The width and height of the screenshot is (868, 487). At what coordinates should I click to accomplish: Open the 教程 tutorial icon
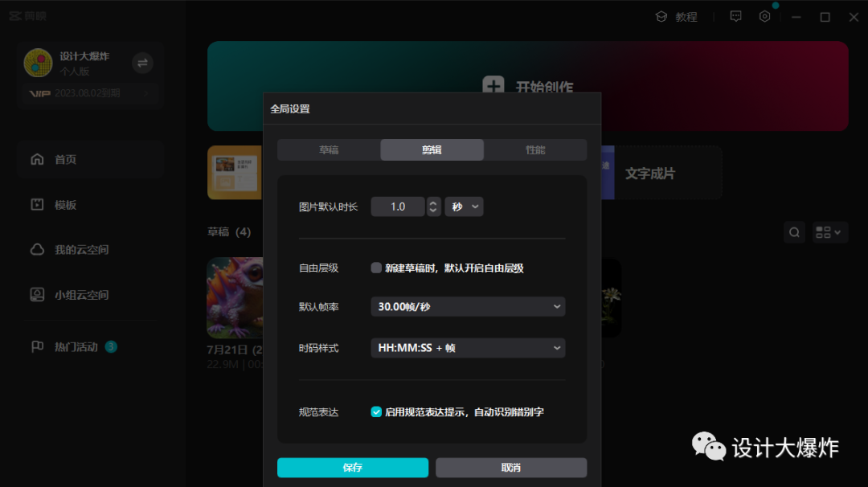pyautogui.click(x=661, y=17)
